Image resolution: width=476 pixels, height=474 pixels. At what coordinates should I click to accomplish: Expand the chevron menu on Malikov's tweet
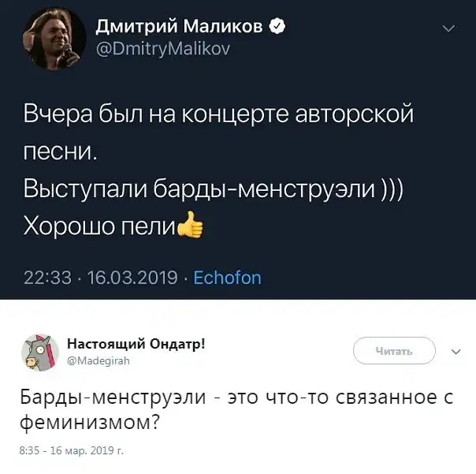(448, 29)
